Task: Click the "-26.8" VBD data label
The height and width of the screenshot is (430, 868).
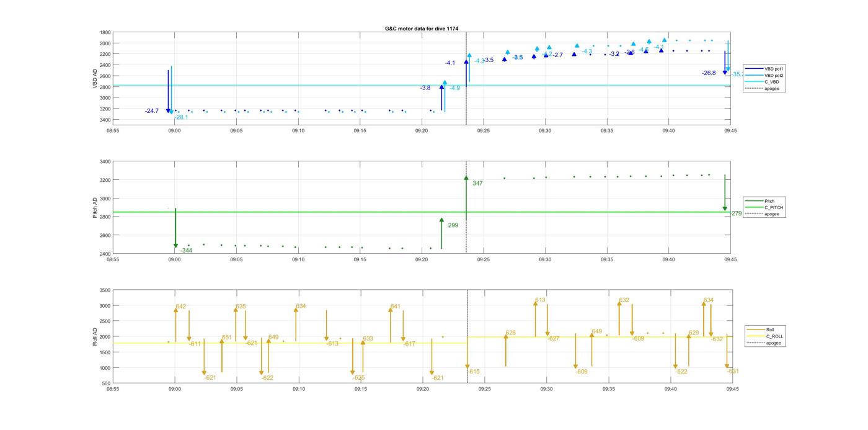Action: tap(709, 73)
